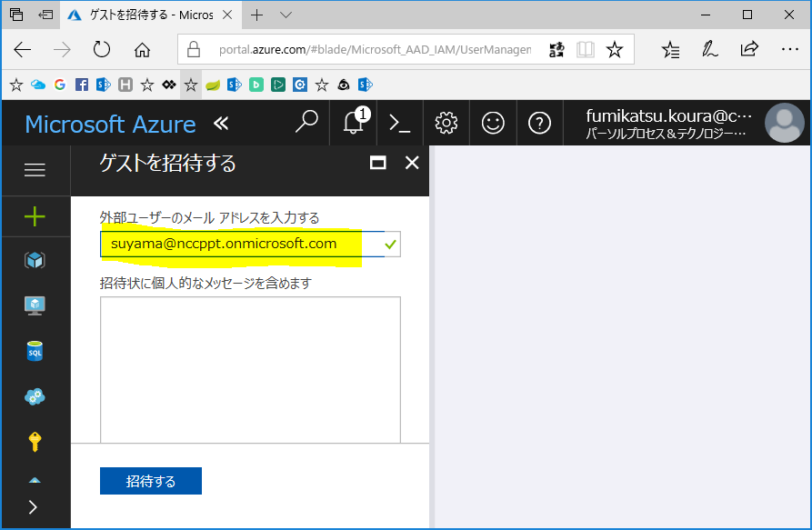Image resolution: width=812 pixels, height=530 pixels.
Task: Open SQL databases icon in sidebar
Action: coord(35,351)
